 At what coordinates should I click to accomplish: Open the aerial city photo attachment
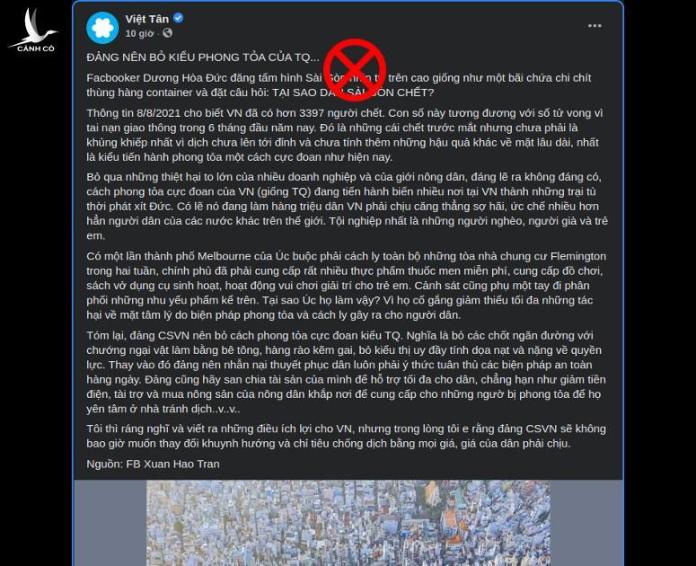pos(348,523)
